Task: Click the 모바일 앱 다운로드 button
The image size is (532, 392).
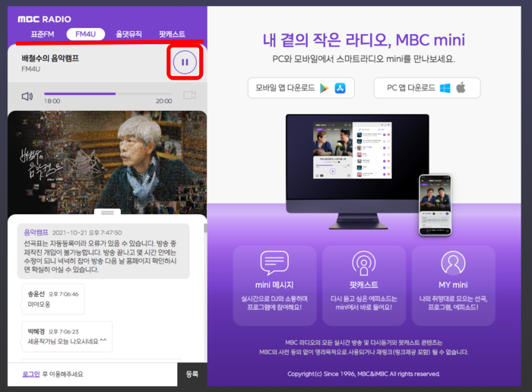Action: tap(301, 88)
